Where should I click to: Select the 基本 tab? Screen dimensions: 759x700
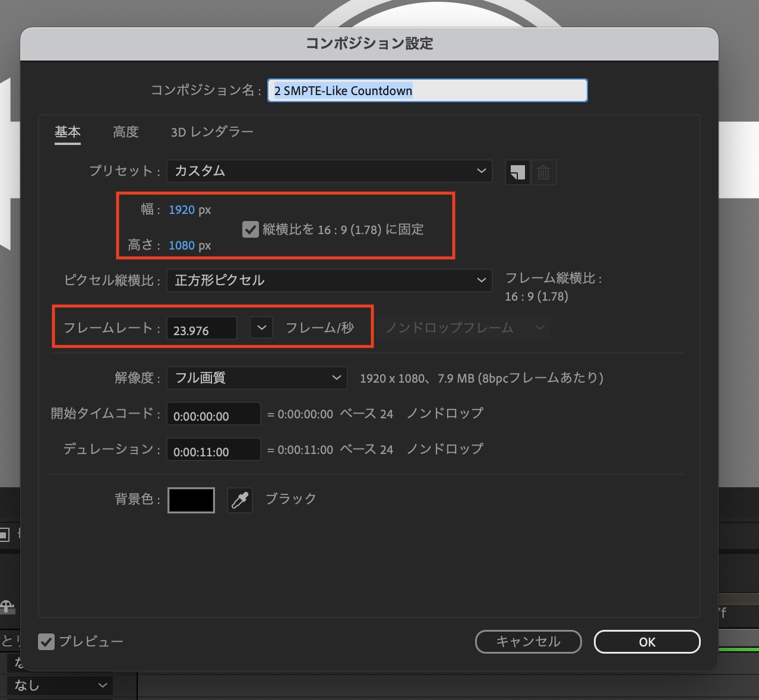click(67, 132)
